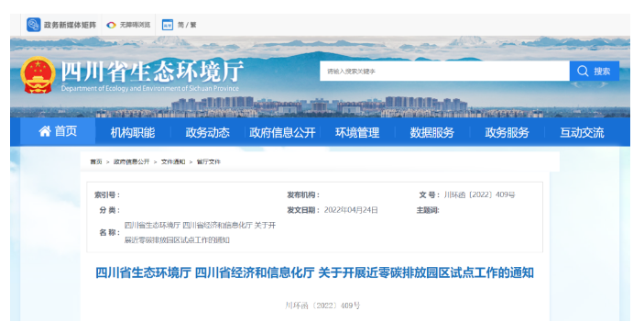
Task: Click the 简/繁 language icon
Action: (x=167, y=25)
